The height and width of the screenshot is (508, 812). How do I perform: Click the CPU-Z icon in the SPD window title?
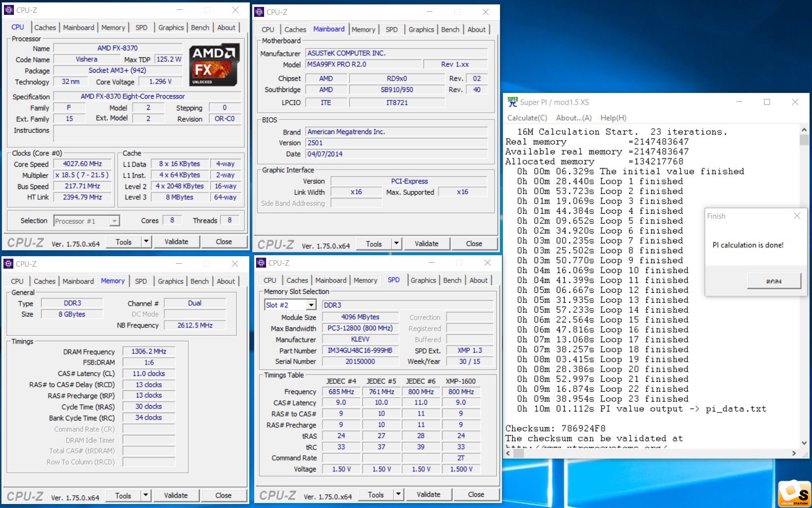pyautogui.click(x=262, y=263)
